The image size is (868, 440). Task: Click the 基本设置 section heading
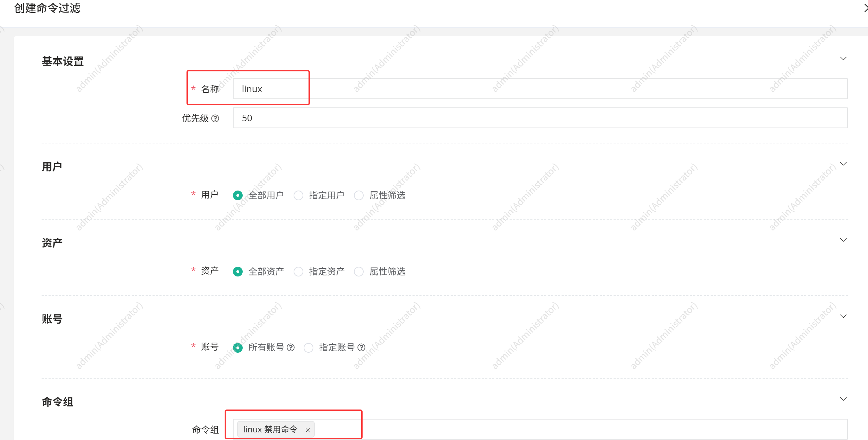(x=63, y=61)
